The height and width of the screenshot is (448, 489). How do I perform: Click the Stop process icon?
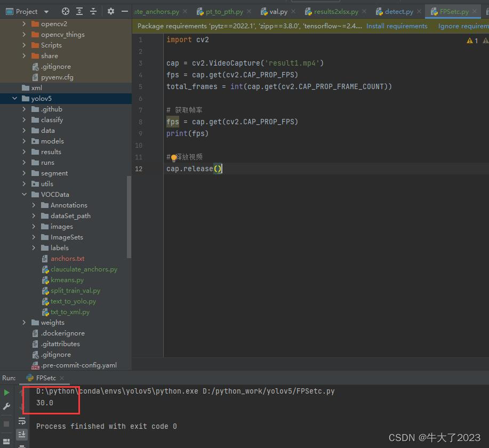pos(6,424)
